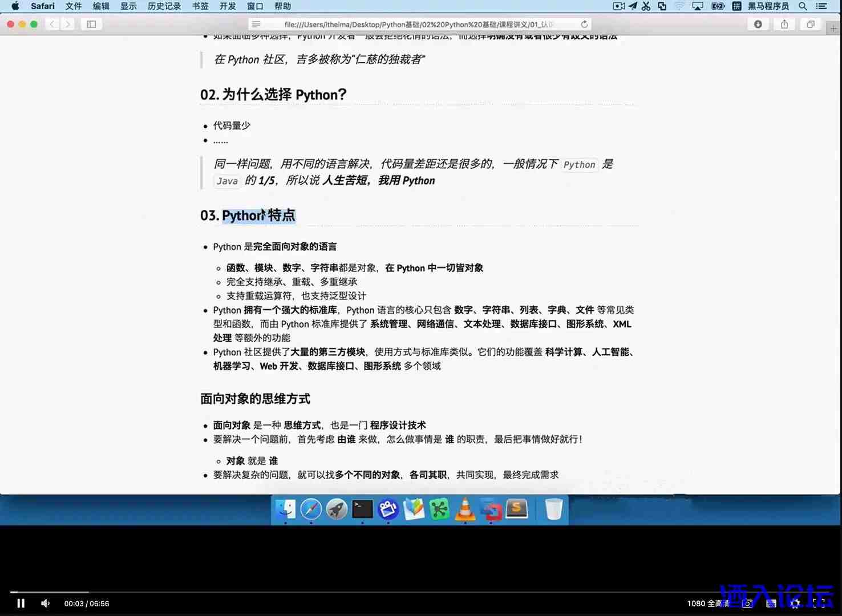
Task: Go back with Safari's back arrow
Action: [x=52, y=24]
